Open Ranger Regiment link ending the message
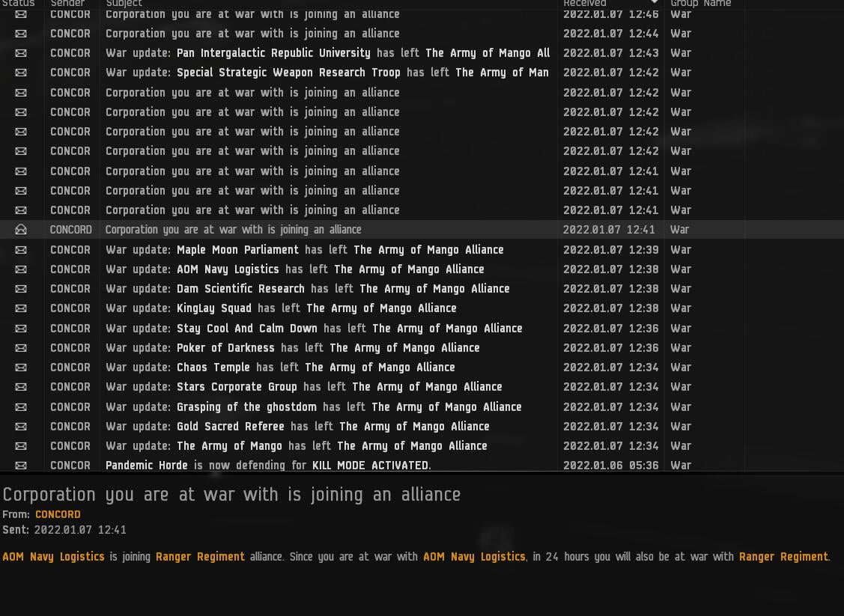Image resolution: width=844 pixels, height=616 pixels. coord(783,557)
